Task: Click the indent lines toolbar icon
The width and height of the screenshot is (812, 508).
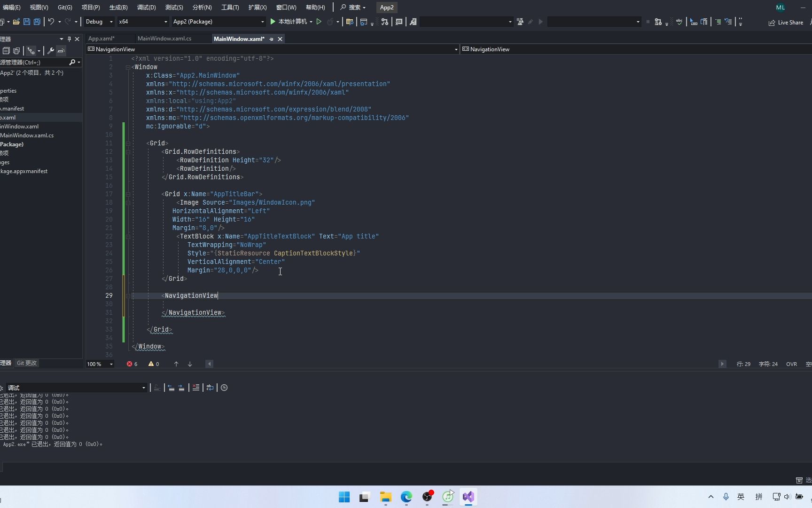Action: pyautogui.click(x=718, y=22)
